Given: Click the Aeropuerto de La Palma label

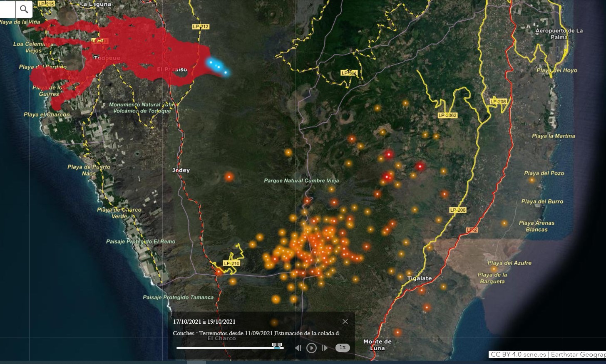Looking at the screenshot, I should tap(559, 34).
